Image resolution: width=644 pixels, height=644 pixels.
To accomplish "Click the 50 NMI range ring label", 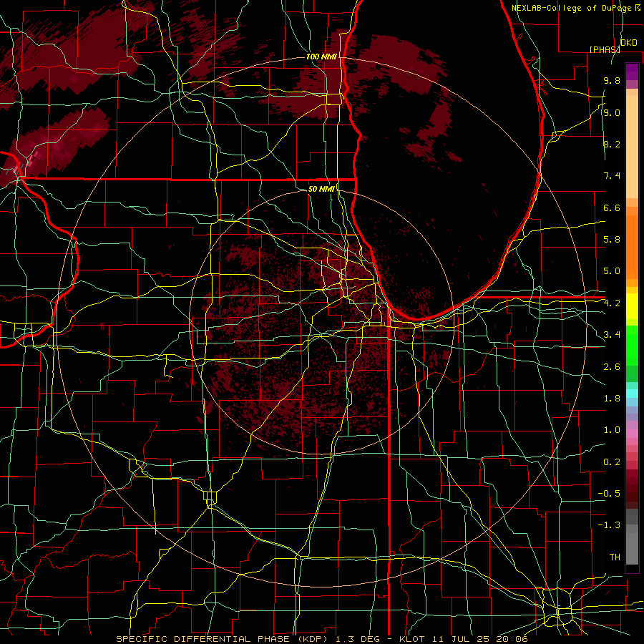I will click(x=321, y=189).
